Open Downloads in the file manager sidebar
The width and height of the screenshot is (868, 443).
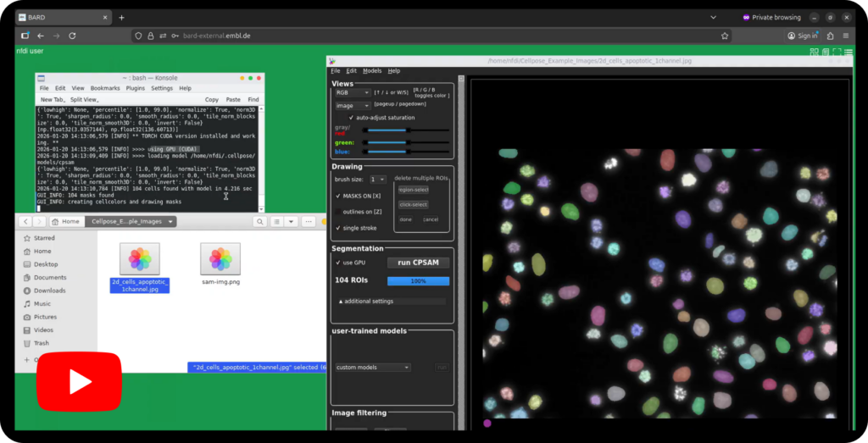[49, 291]
